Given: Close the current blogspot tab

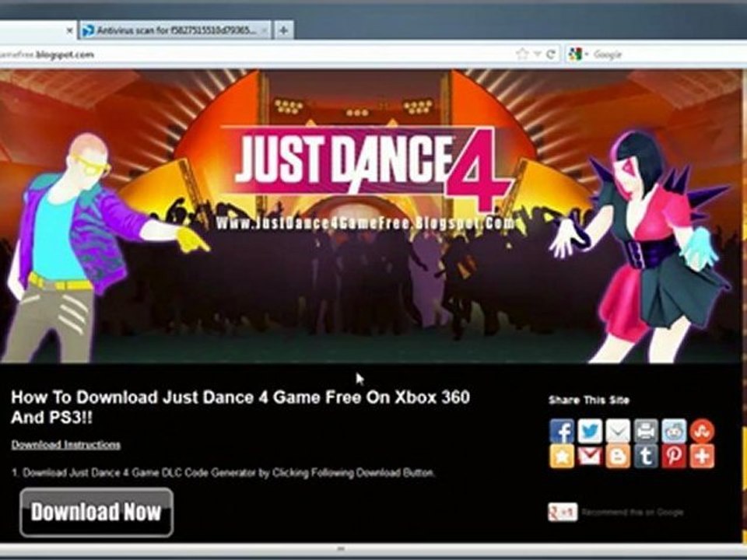Looking at the screenshot, I should [x=69, y=31].
